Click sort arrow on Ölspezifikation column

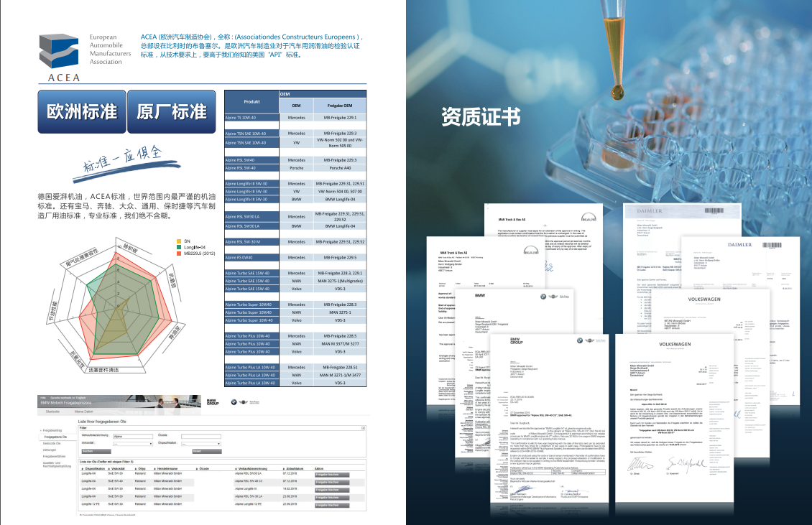point(81,468)
